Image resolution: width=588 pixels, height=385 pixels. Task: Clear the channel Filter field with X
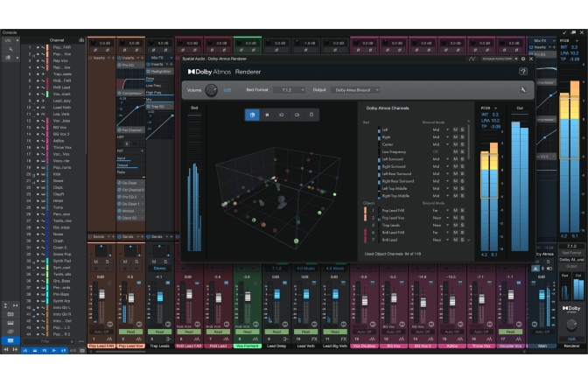[72, 341]
